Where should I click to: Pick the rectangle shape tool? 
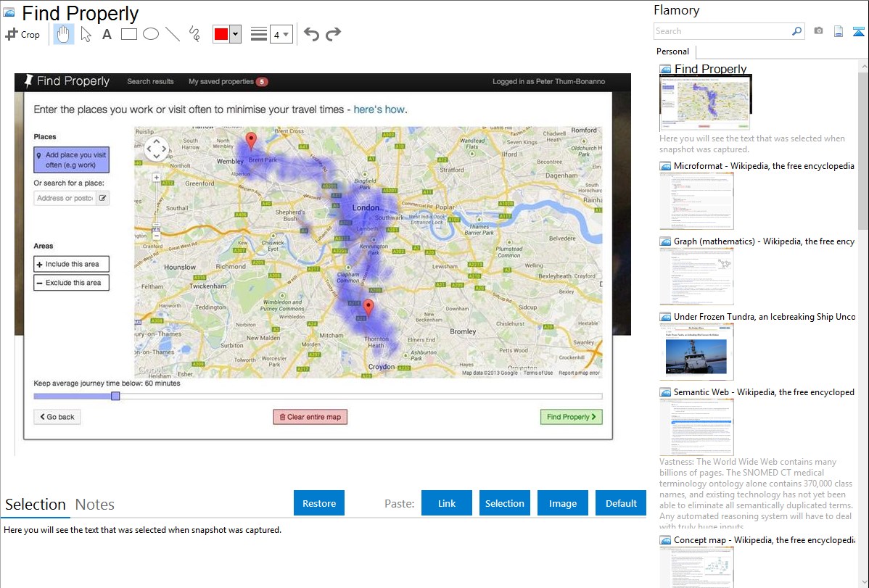pyautogui.click(x=129, y=34)
